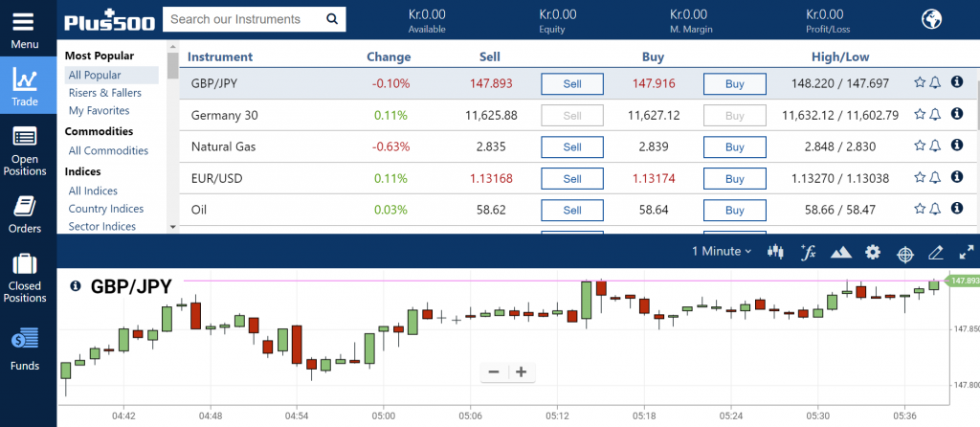
Task: Click the globe language icon
Action: 931,19
